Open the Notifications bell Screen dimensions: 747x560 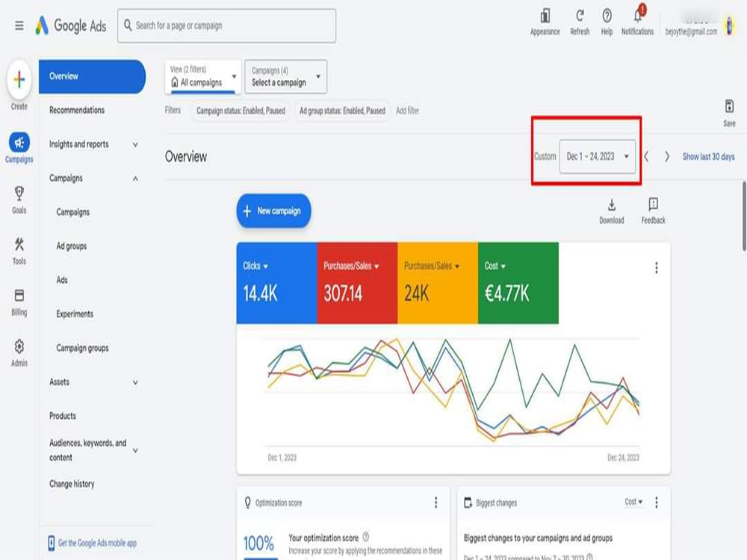point(638,16)
